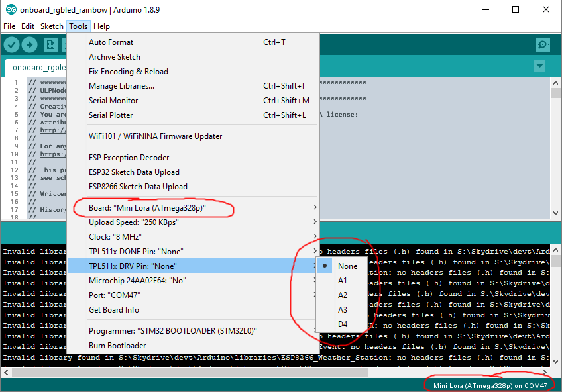Choose ESP32 Sketch Data Upload

[x=193, y=172]
